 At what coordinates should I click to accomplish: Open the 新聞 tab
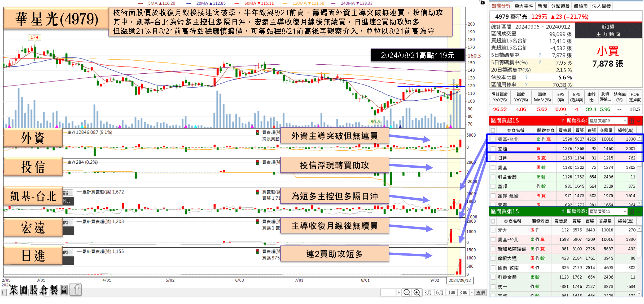click(x=542, y=6)
